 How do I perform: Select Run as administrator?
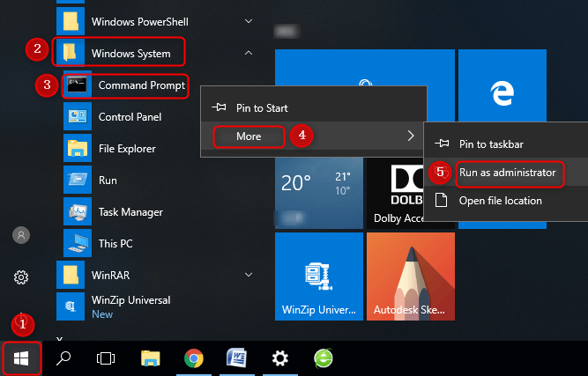click(507, 173)
